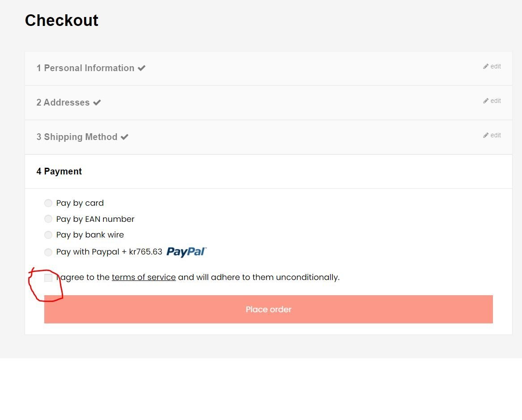Screen dimensions: 522x420
Task: Click the checkmark next to Shipping Method
Action: (124, 137)
